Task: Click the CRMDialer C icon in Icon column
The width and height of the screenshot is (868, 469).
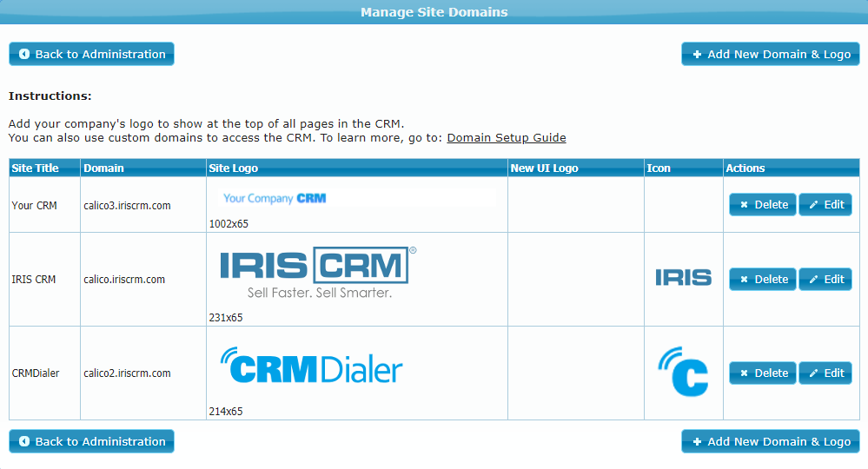Action: tap(684, 372)
